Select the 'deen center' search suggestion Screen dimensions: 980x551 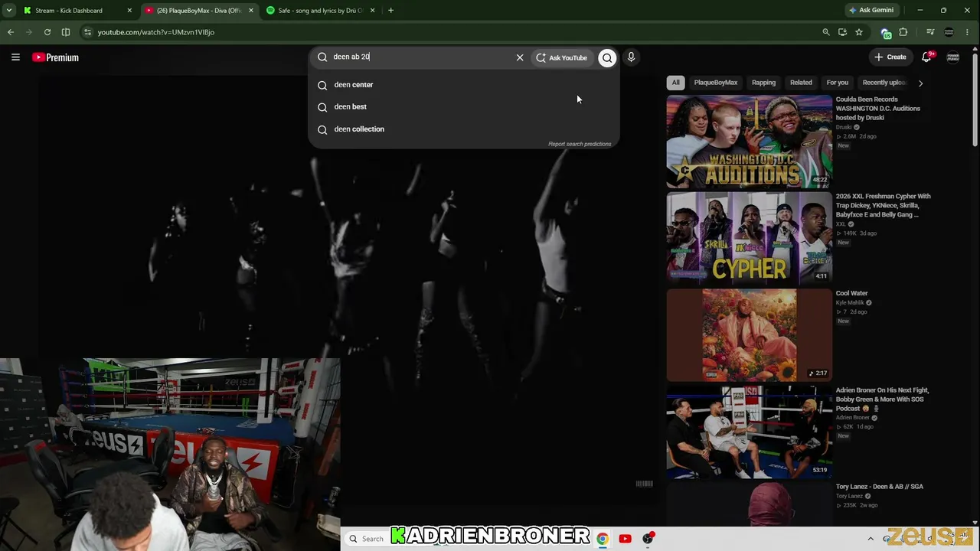pyautogui.click(x=464, y=85)
